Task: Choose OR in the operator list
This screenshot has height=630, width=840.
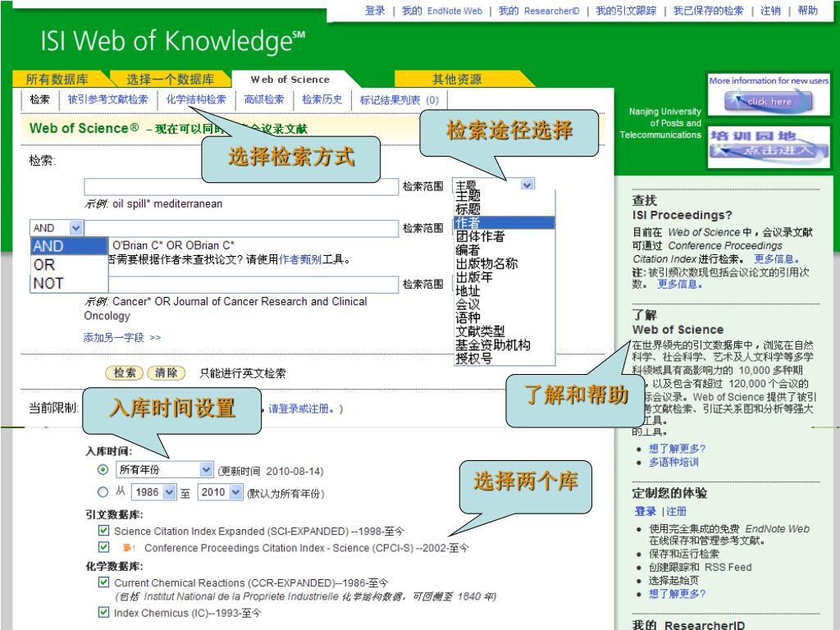Action: click(x=69, y=265)
